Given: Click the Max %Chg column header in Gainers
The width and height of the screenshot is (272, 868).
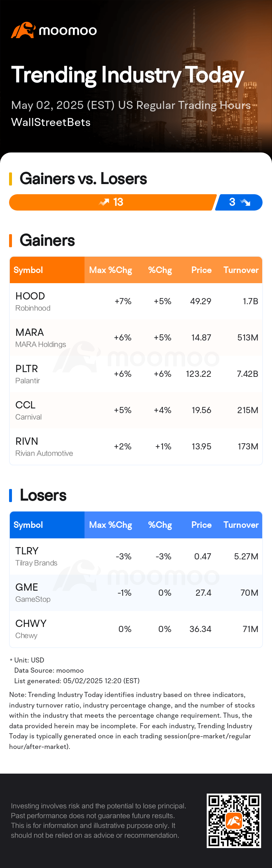Looking at the screenshot, I should point(111,270).
